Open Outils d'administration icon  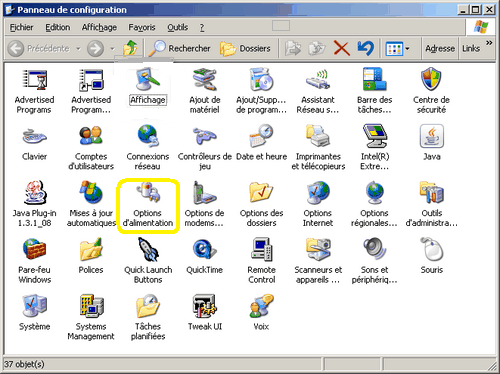pos(431,193)
